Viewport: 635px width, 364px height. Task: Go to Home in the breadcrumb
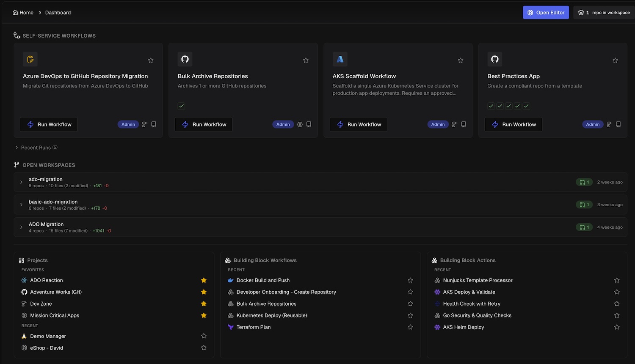coord(23,13)
